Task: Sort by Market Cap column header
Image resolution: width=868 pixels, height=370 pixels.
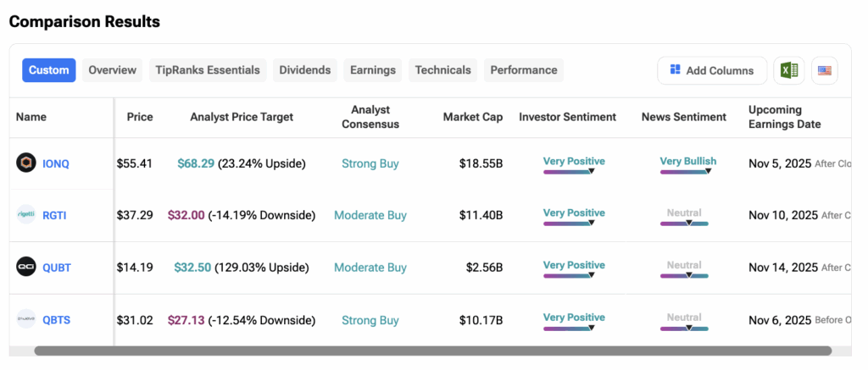Action: [472, 117]
